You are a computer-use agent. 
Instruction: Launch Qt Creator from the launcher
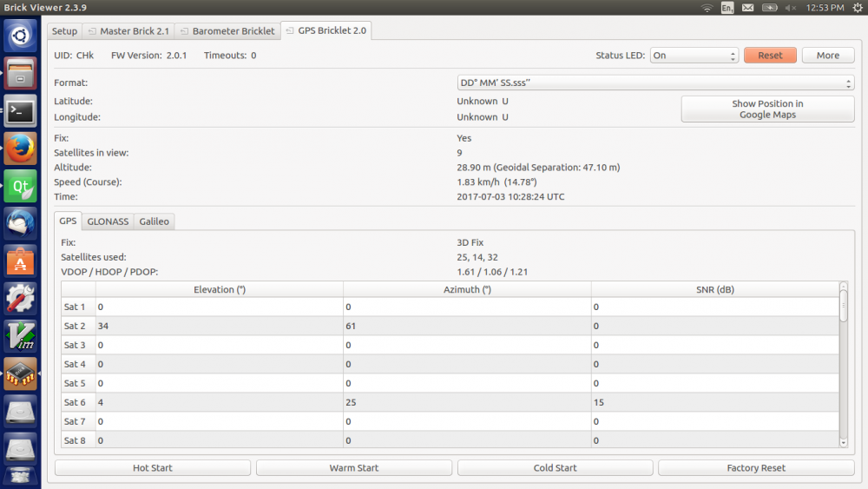pyautogui.click(x=20, y=186)
